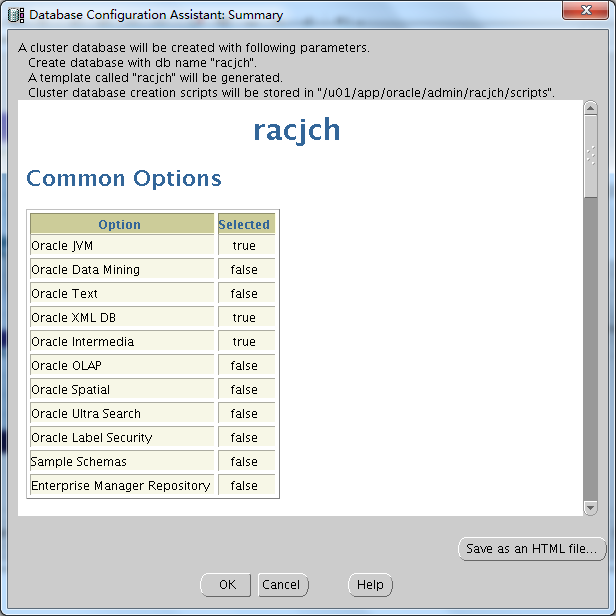This screenshot has width=616, height=616.
Task: Click the true value for Oracle JVM
Action: (x=246, y=246)
